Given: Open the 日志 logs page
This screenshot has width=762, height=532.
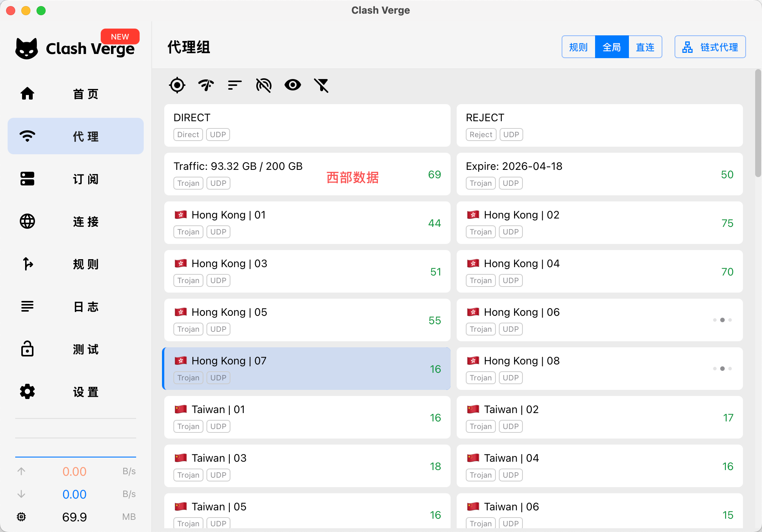Looking at the screenshot, I should coord(76,306).
